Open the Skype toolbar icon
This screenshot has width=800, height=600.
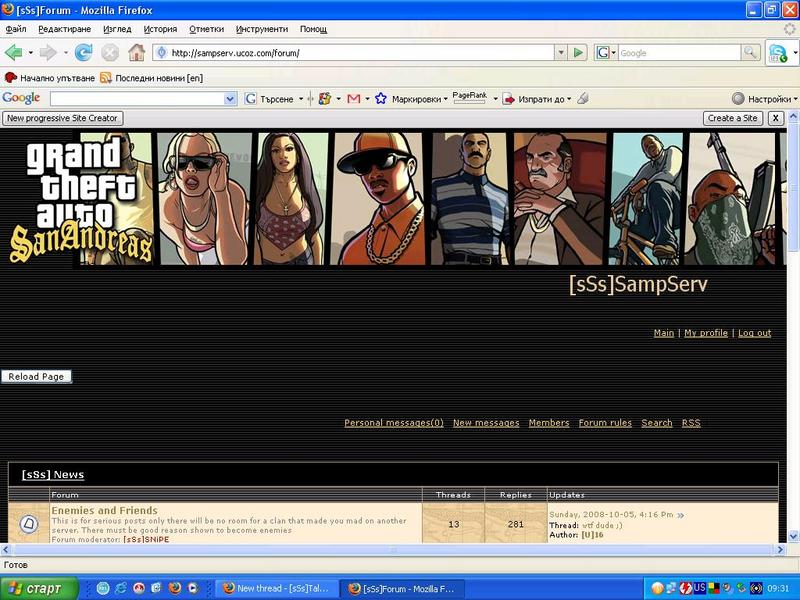click(778, 53)
